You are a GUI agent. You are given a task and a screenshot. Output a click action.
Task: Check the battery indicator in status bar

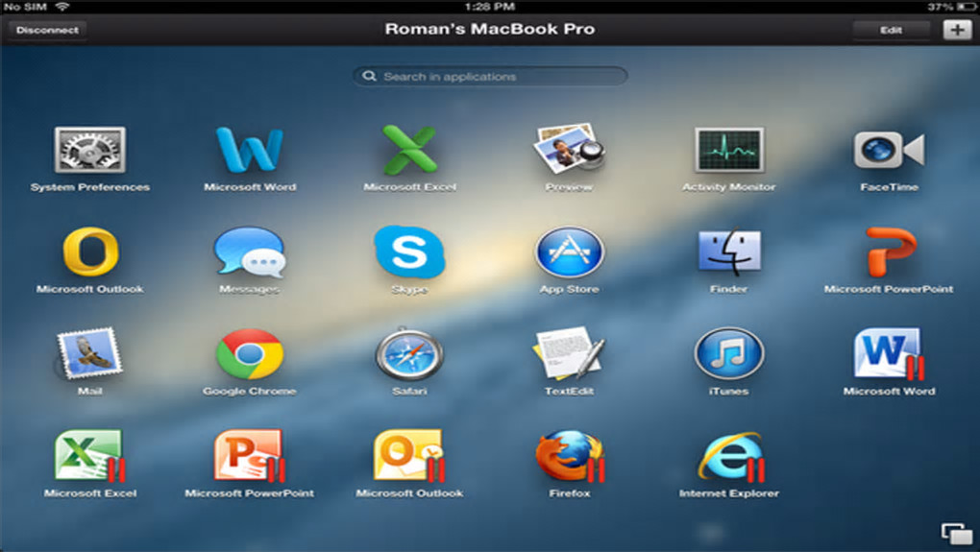point(967,7)
